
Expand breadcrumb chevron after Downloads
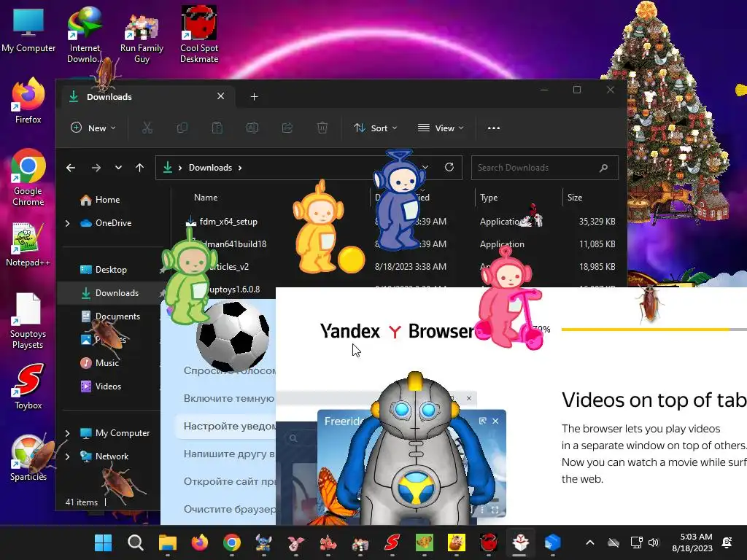(x=240, y=168)
